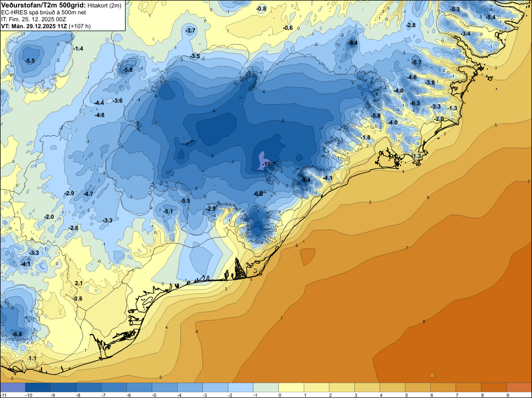The width and height of the screenshot is (532, 398).
Task: Click the -0.6 temperature label
Action: point(288,28)
